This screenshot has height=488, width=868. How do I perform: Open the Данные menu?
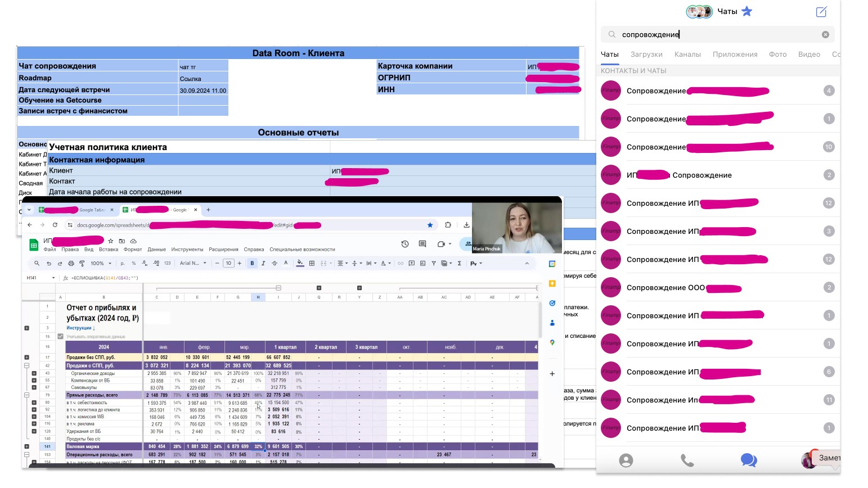(x=156, y=250)
